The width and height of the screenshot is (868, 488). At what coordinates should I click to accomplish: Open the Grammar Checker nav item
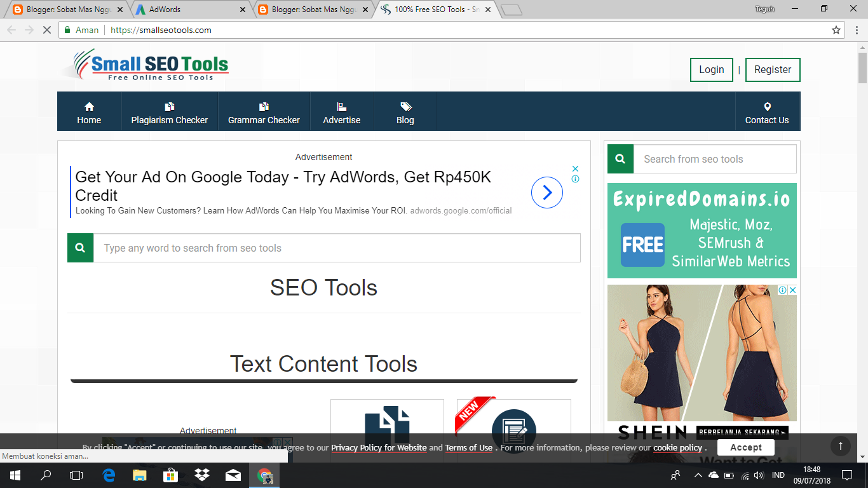(264, 112)
